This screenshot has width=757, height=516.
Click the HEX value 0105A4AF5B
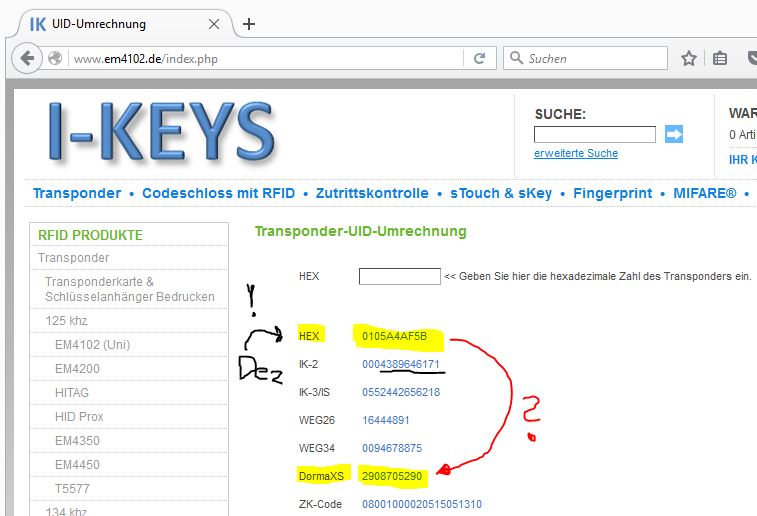(x=394, y=336)
